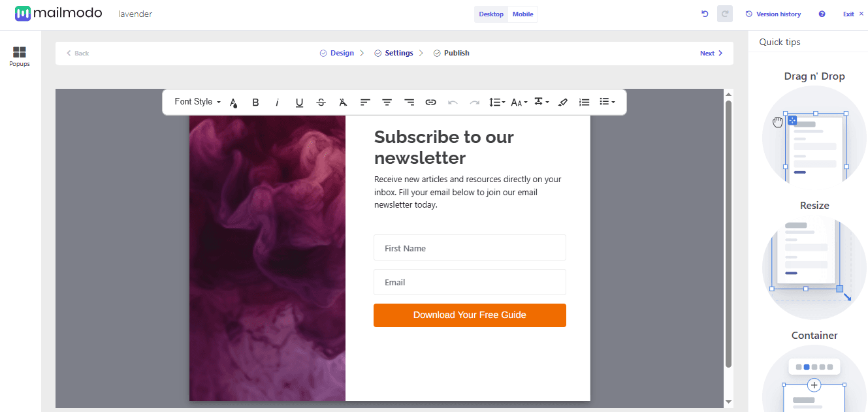
Task: Click inside the Email input field
Action: pos(470,282)
